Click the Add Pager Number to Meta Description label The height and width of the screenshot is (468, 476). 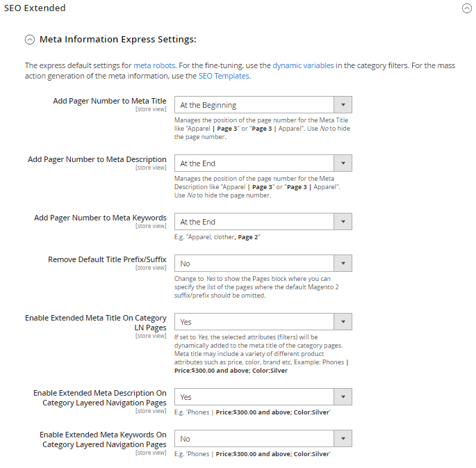click(x=97, y=159)
